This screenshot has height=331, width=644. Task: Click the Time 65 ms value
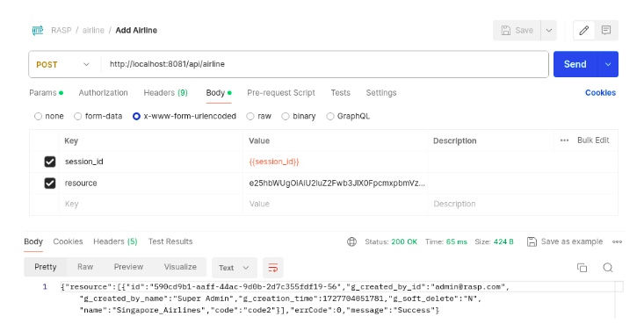(x=446, y=242)
